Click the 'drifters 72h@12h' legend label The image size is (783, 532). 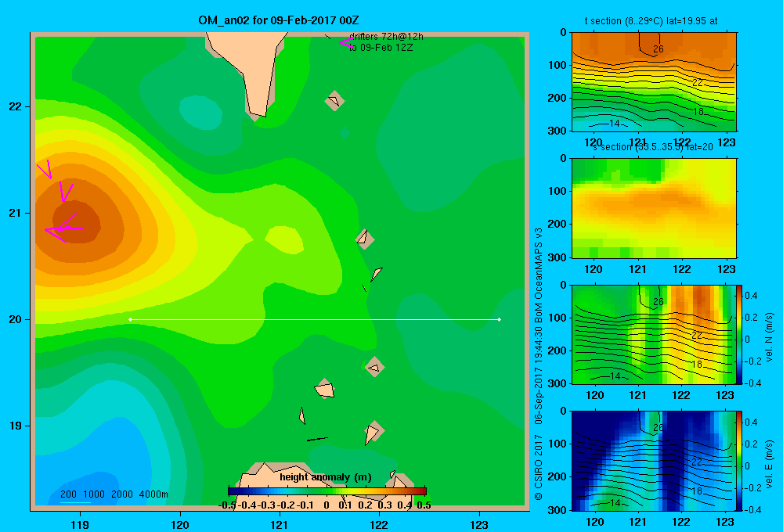pos(386,37)
